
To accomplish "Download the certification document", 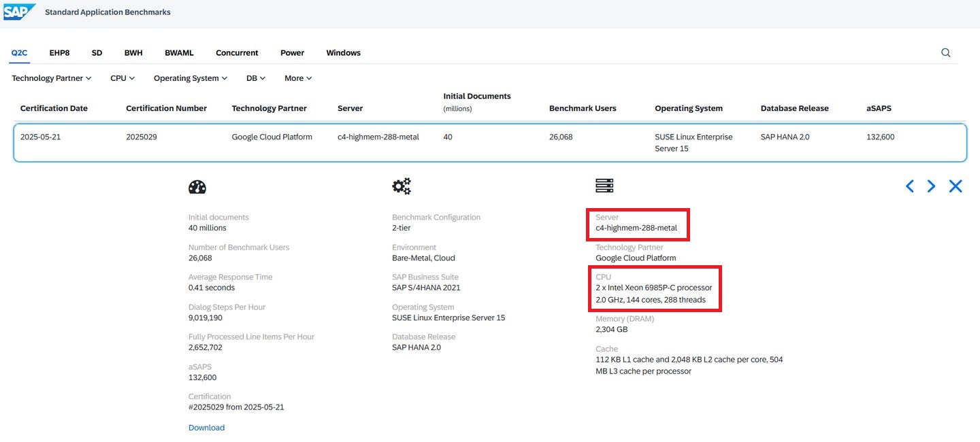I will (x=206, y=428).
